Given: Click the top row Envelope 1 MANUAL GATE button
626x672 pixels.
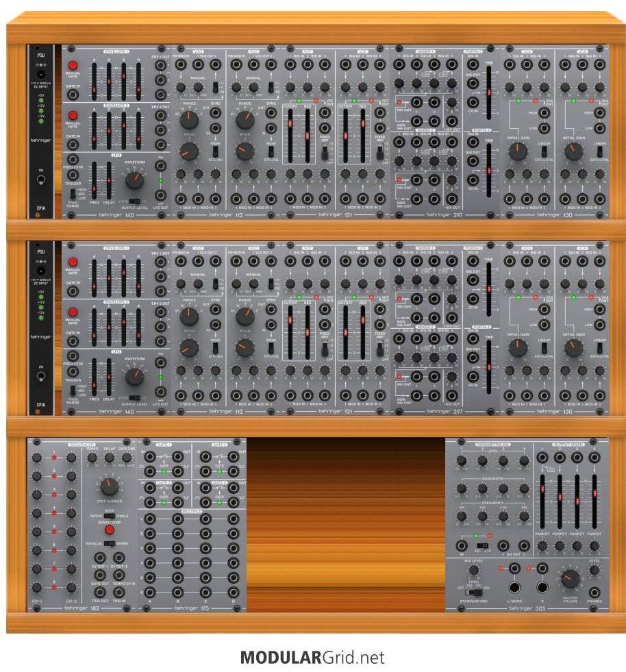Looking at the screenshot, I should click(x=73, y=65).
